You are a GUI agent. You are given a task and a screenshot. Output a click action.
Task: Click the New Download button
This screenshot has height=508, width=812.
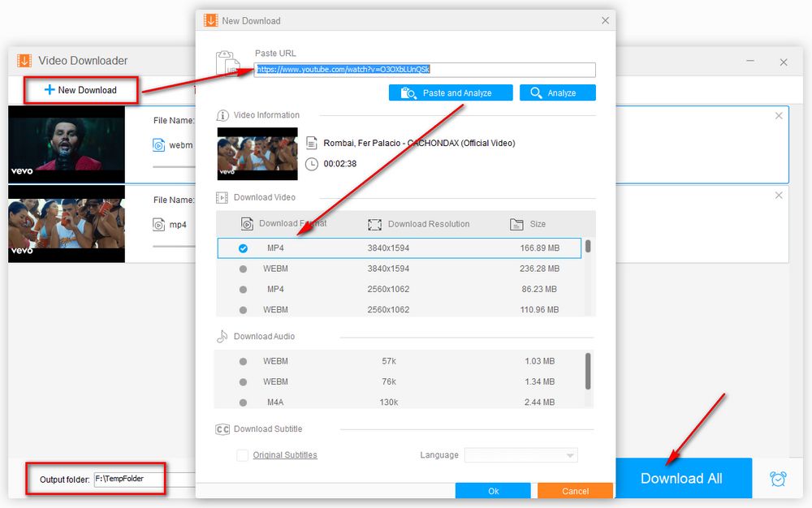pos(80,90)
